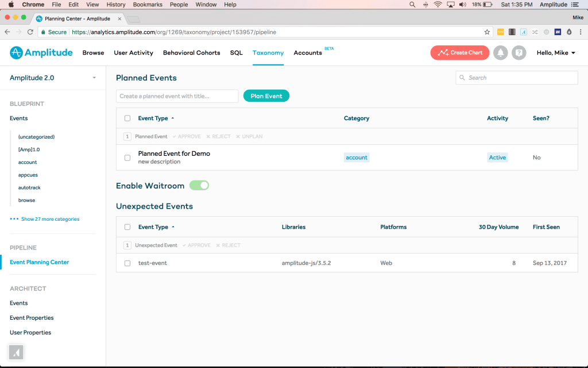
Task: Bookmark page with the star icon
Action: [487, 32]
